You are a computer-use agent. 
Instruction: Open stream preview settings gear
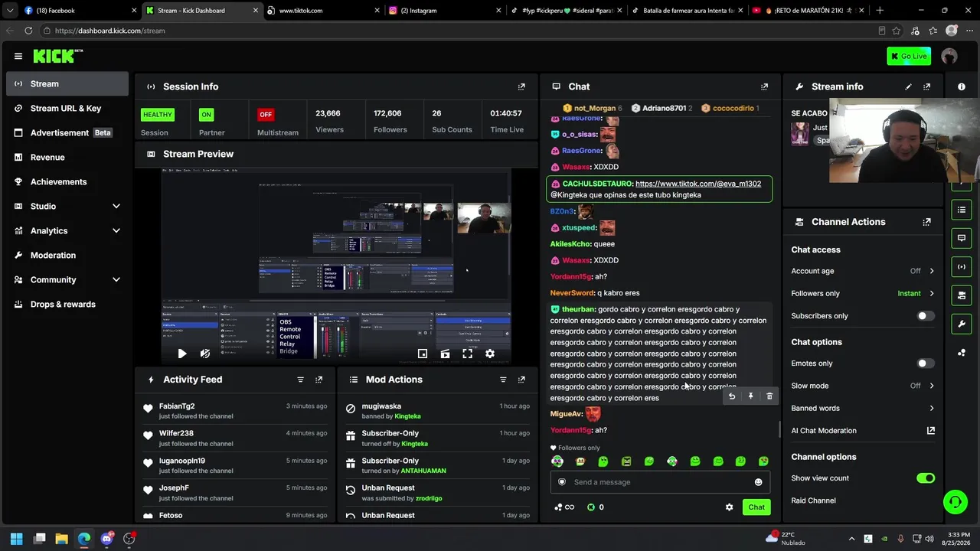point(490,354)
